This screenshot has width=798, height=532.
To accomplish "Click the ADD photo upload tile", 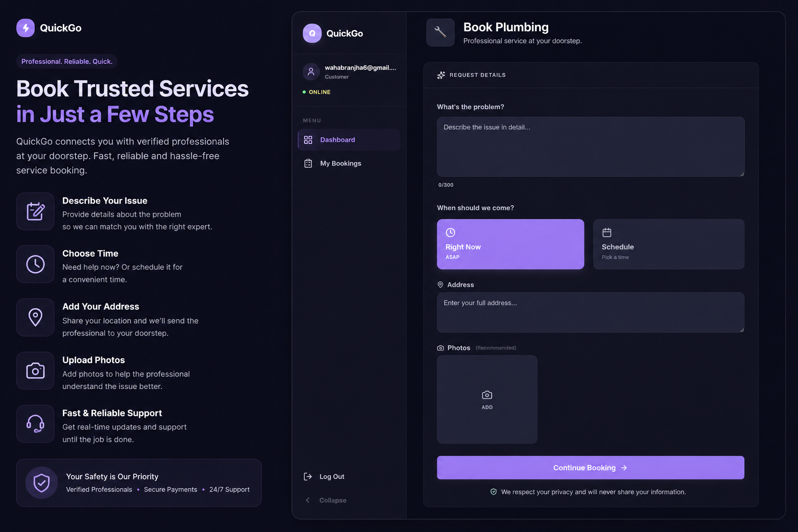I will (x=487, y=400).
